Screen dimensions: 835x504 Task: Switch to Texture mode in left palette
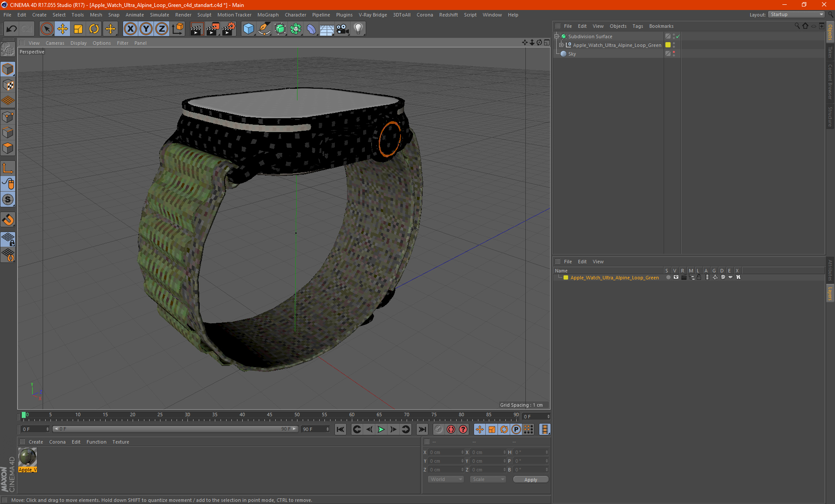tap(8, 85)
